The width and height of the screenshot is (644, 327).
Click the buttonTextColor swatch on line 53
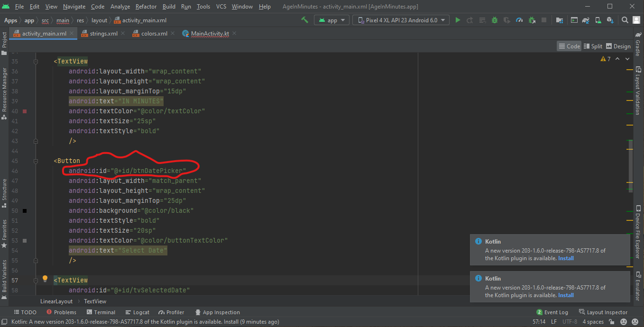tap(25, 241)
